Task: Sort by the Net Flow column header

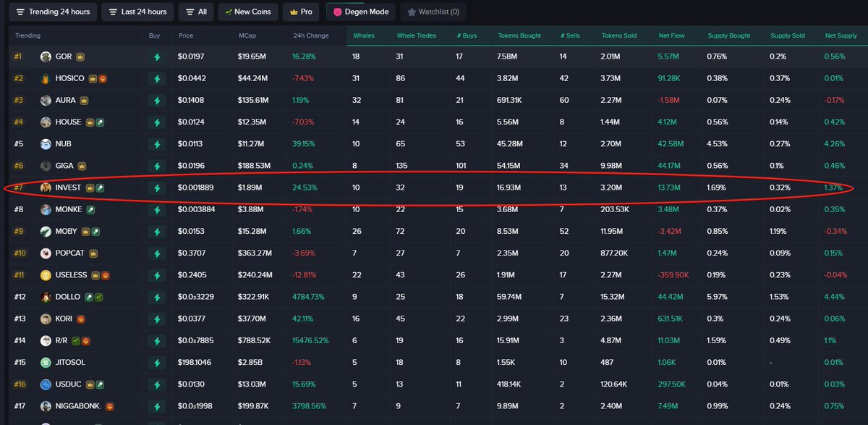Action: [671, 35]
